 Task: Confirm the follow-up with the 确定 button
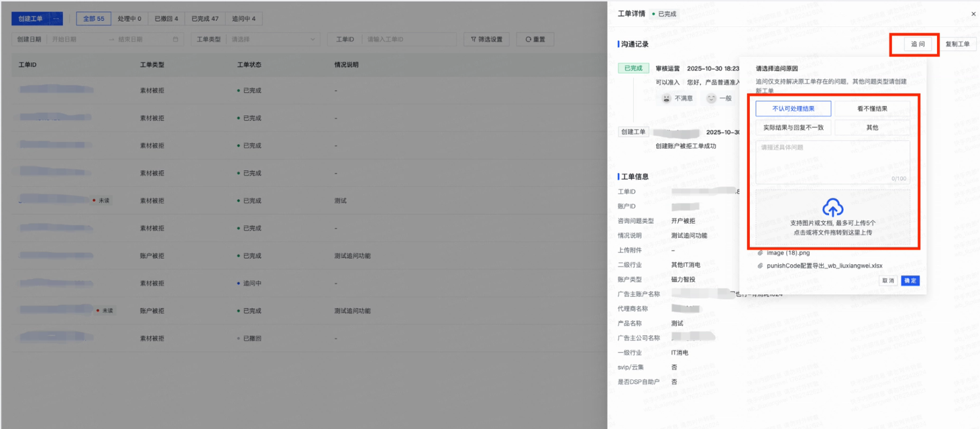[910, 280]
